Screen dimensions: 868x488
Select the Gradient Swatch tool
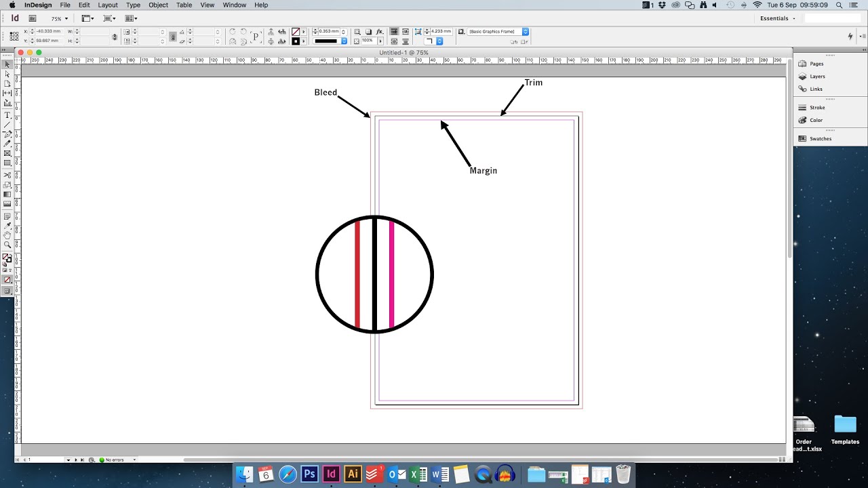pyautogui.click(x=7, y=195)
